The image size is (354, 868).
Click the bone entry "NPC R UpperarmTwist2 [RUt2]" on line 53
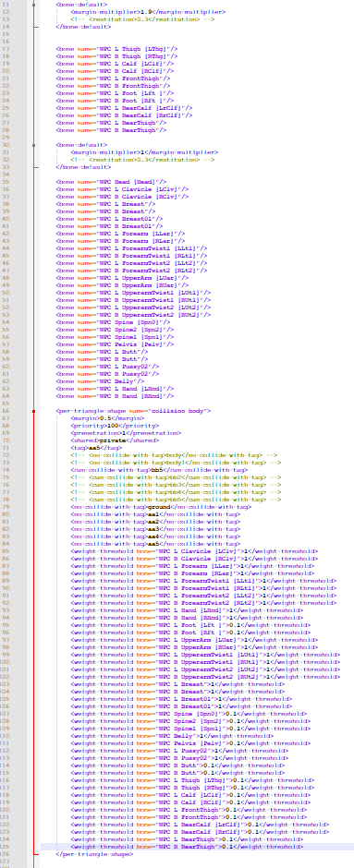(133, 315)
